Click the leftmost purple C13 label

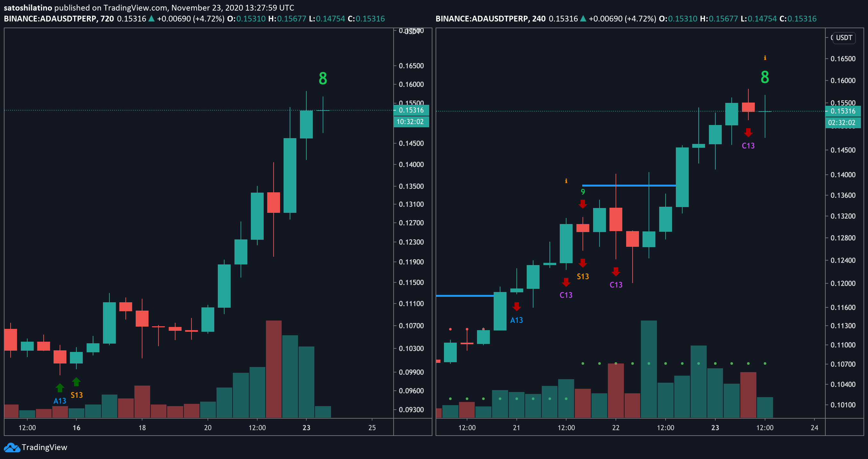566,295
